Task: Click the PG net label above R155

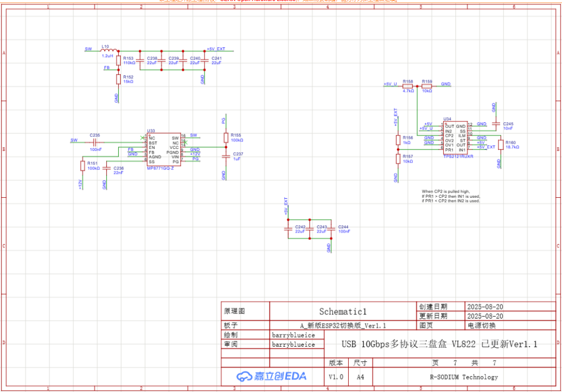Action: 223,120
